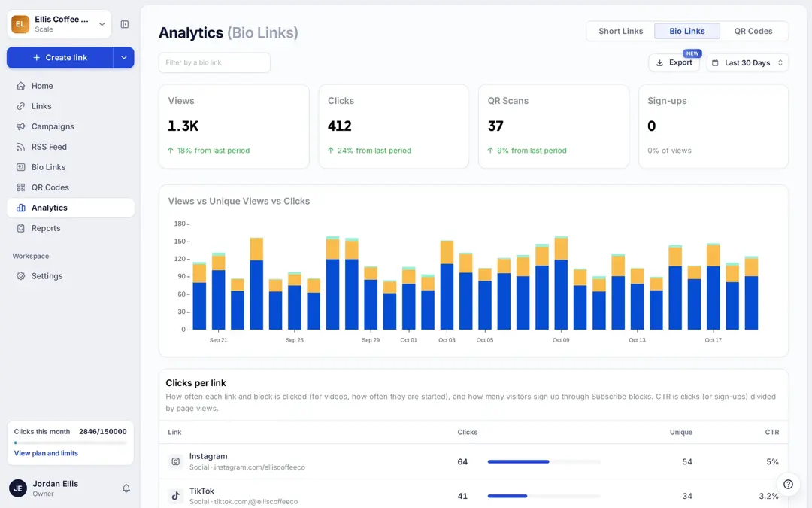The image size is (812, 508).
Task: Click the Views vs Unique Views vs Clicks title
Action: [x=239, y=201]
